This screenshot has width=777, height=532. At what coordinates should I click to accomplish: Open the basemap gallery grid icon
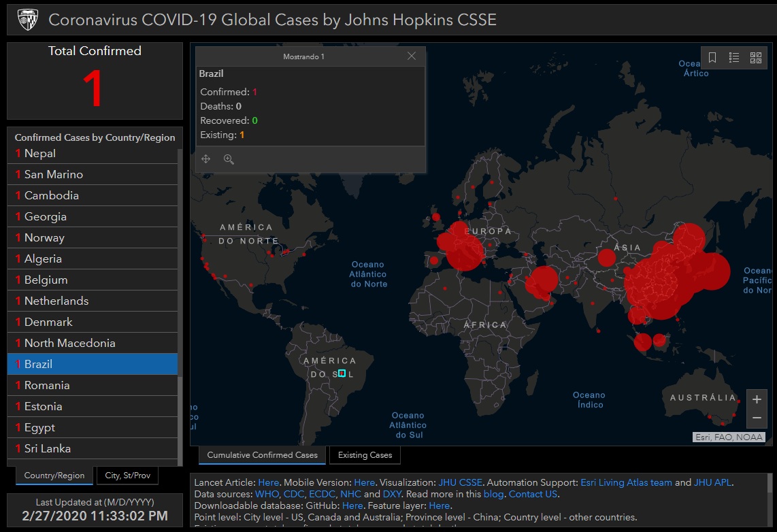point(756,58)
